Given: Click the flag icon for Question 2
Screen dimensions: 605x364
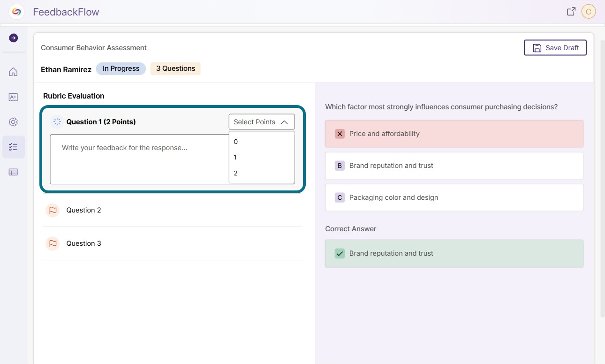Looking at the screenshot, I should [53, 210].
